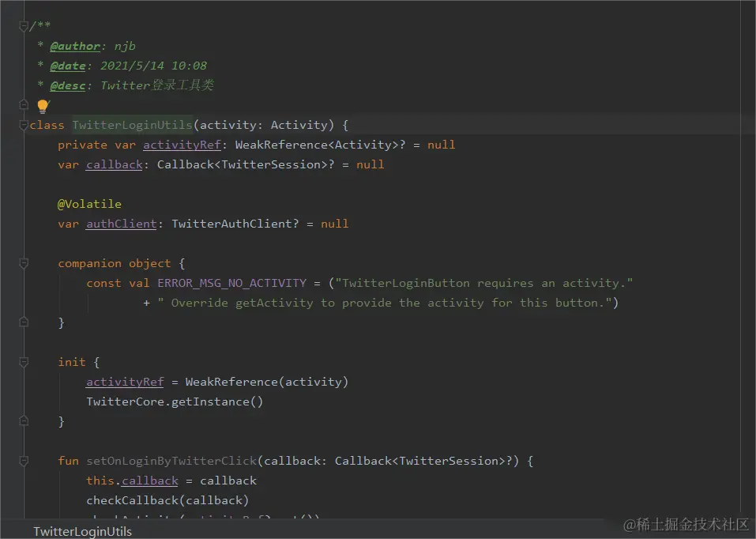Click activityRef inside the init block
Viewport: 756px width, 539px height.
[x=125, y=382]
